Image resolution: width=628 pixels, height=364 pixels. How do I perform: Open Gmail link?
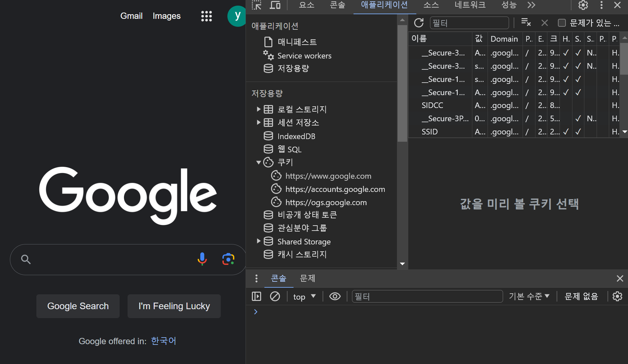tap(131, 16)
